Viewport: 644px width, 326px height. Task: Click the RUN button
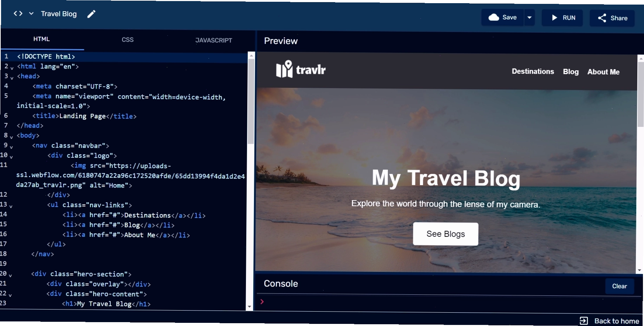pyautogui.click(x=562, y=18)
